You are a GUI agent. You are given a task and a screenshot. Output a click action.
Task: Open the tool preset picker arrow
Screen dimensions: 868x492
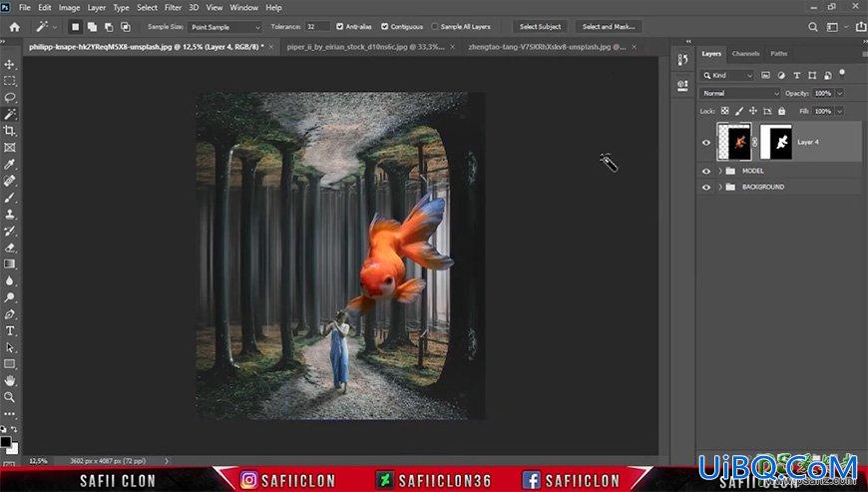[54, 27]
